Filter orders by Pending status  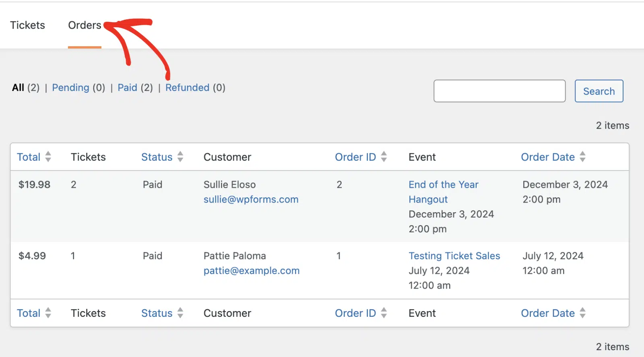pyautogui.click(x=70, y=88)
